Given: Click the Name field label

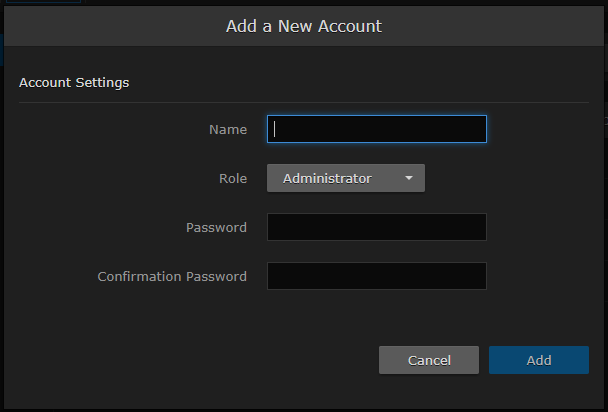Looking at the screenshot, I should [227, 129].
